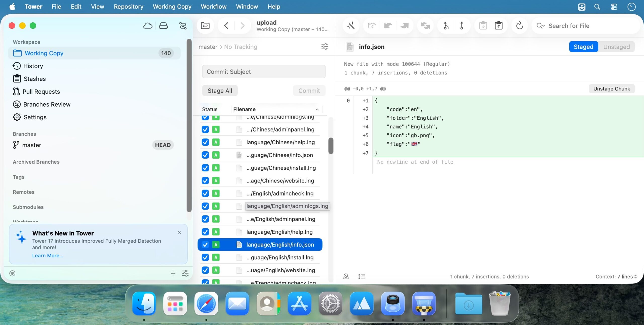Switch to the Staged diff tab
This screenshot has width=644, height=325.
tap(583, 47)
